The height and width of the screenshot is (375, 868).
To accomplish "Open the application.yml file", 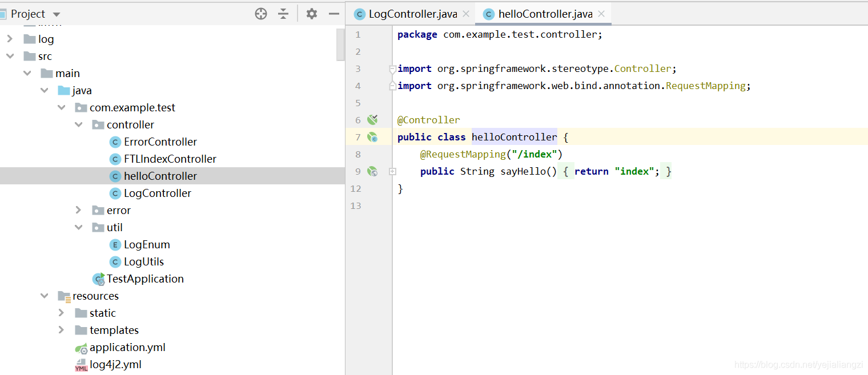I will coord(127,347).
